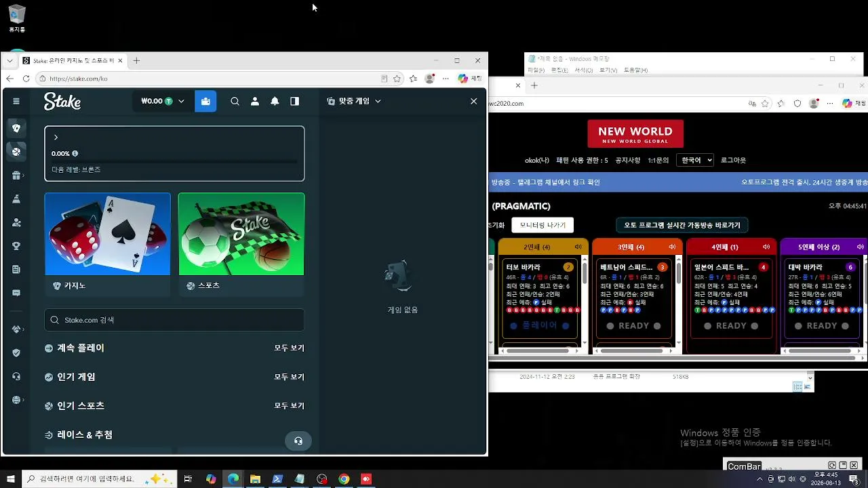Click the Windows taskbar search box
The image size is (868, 488).
click(x=100, y=479)
